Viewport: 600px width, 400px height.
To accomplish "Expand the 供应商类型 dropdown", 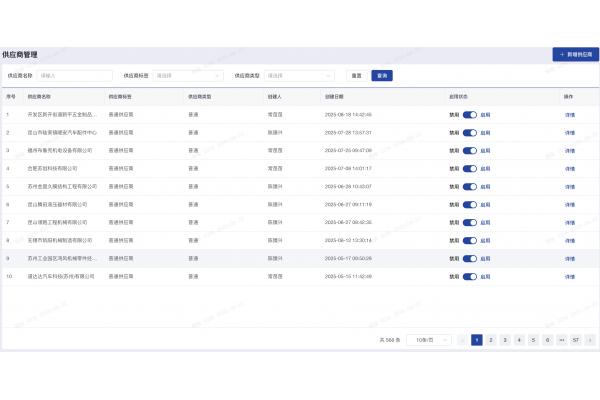I will pyautogui.click(x=300, y=75).
